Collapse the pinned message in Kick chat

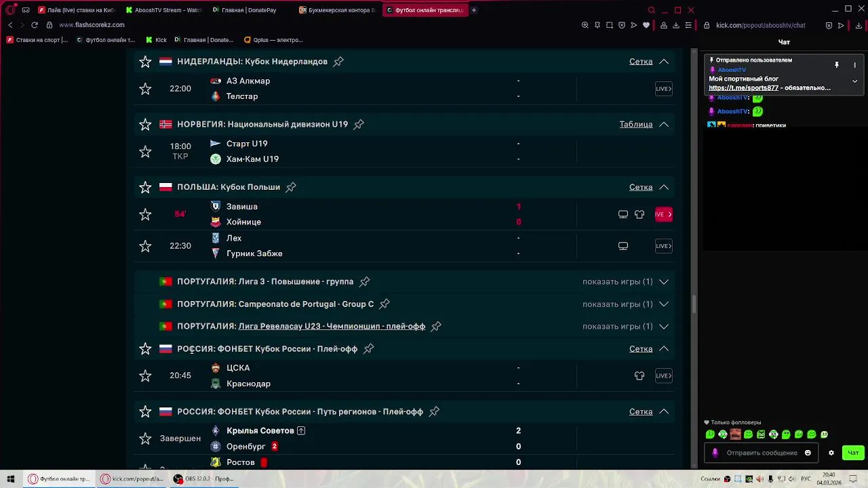click(854, 81)
